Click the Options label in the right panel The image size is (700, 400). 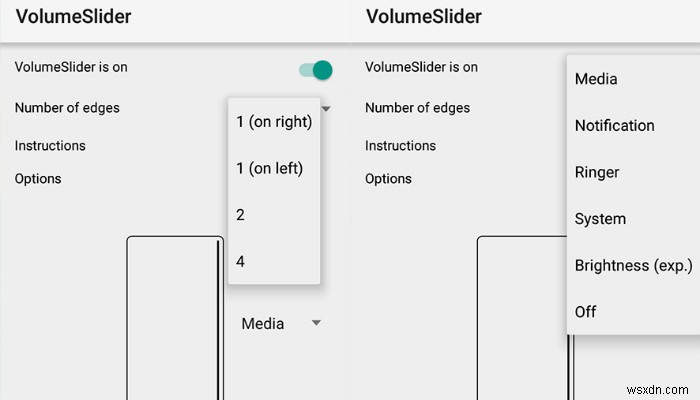(388, 179)
